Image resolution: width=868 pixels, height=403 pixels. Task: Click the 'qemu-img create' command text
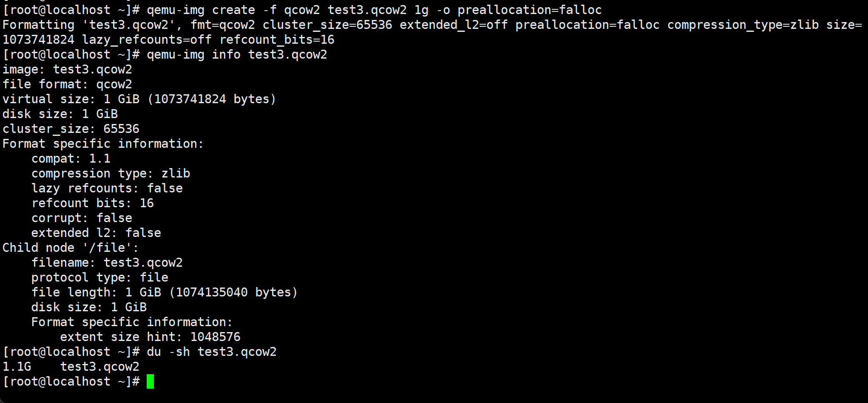coord(201,10)
